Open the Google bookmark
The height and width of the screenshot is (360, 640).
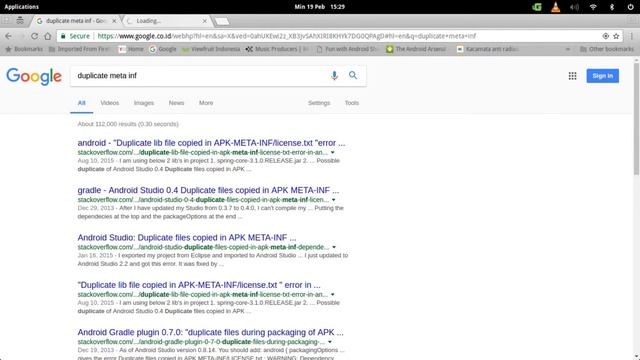tap(163, 49)
